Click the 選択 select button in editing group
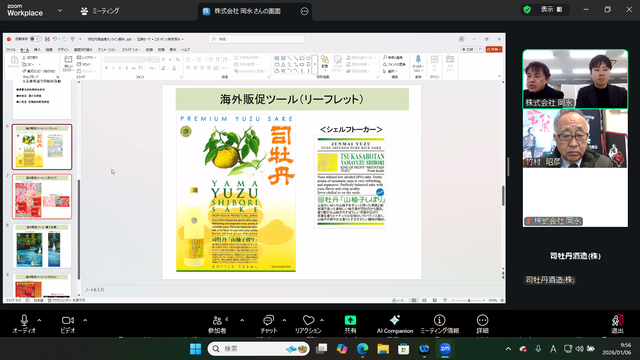This screenshot has width=640, height=360. [x=390, y=71]
